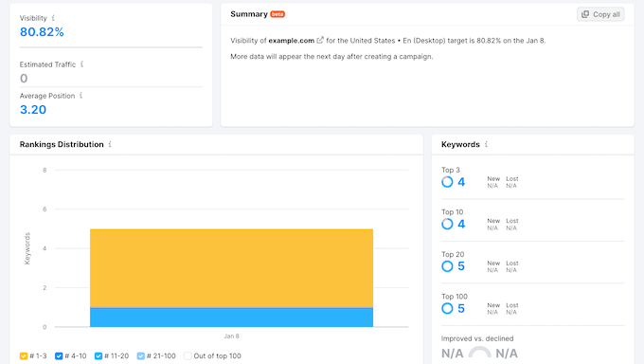The image size is (644, 364).
Task: Click the Estimated Traffic info icon
Action: pyautogui.click(x=81, y=64)
